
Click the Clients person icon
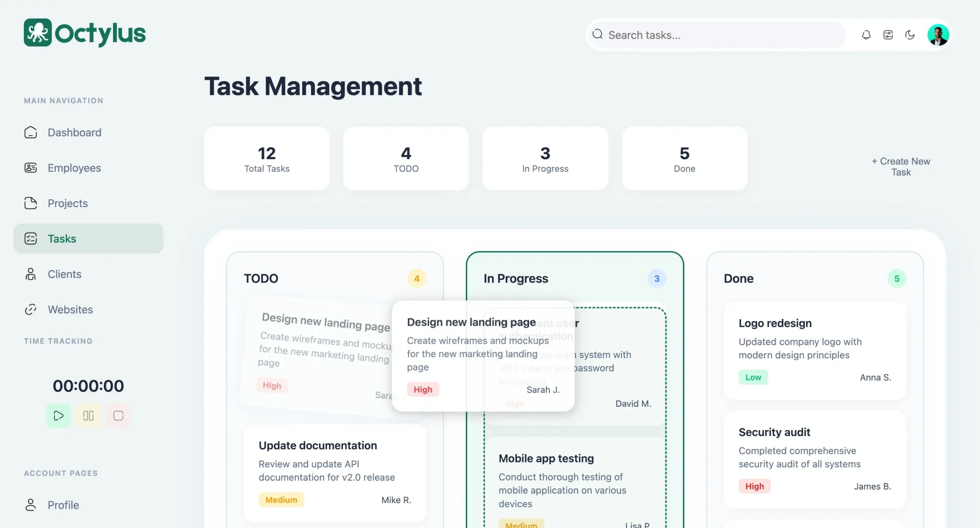coord(31,274)
